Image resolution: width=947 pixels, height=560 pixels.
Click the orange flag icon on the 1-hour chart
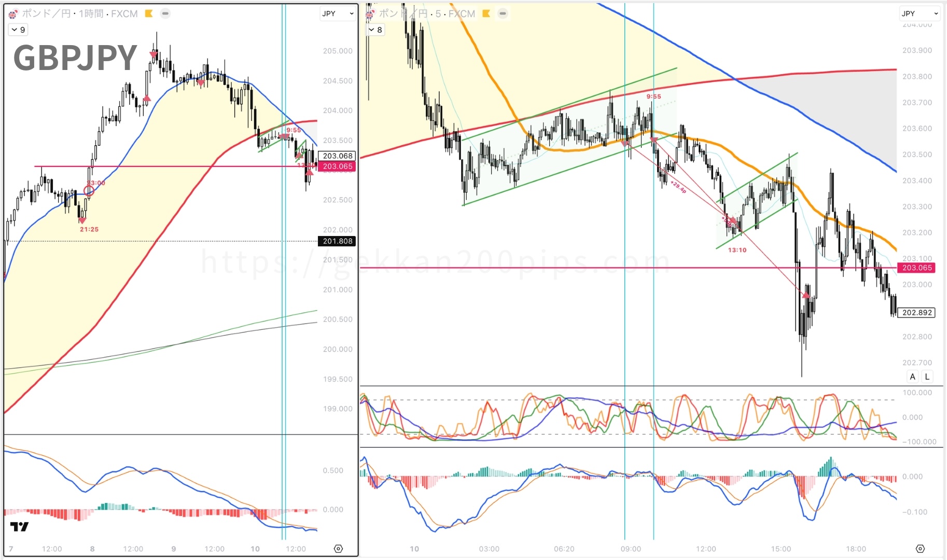tap(149, 13)
